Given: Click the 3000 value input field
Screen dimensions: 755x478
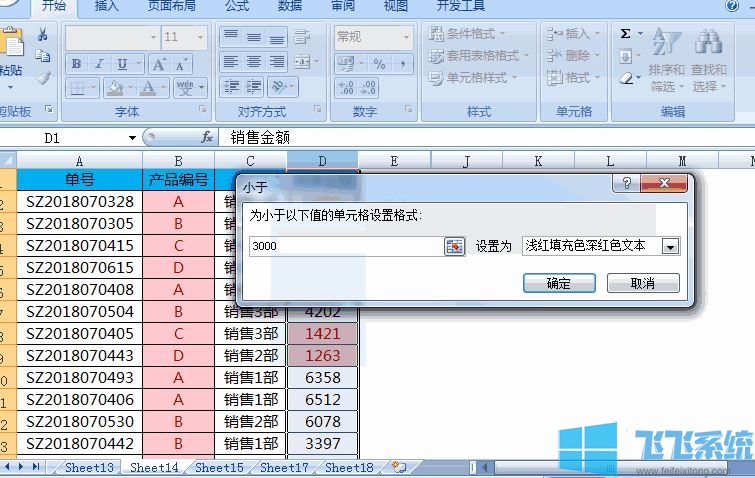Looking at the screenshot, I should pos(346,246).
